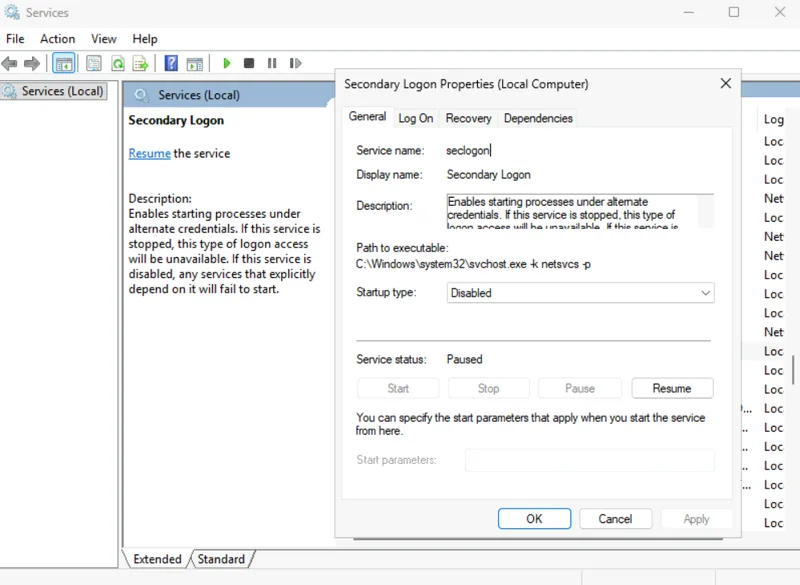Image resolution: width=800 pixels, height=585 pixels.
Task: Click the Description box scrollbar
Action: [x=706, y=211]
